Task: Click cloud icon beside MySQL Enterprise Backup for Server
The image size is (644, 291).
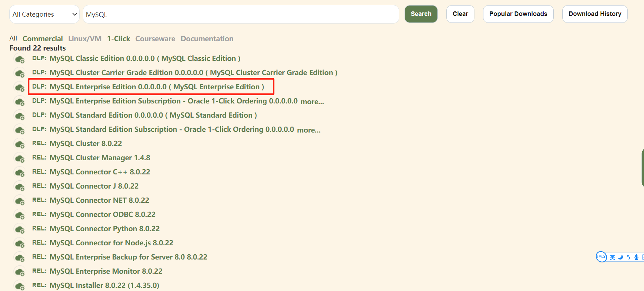Action: point(20,257)
